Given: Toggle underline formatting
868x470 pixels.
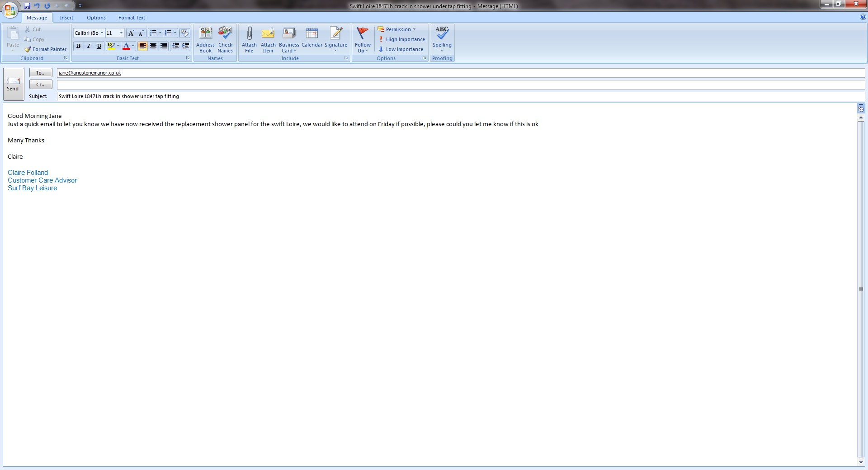Looking at the screenshot, I should (x=99, y=46).
